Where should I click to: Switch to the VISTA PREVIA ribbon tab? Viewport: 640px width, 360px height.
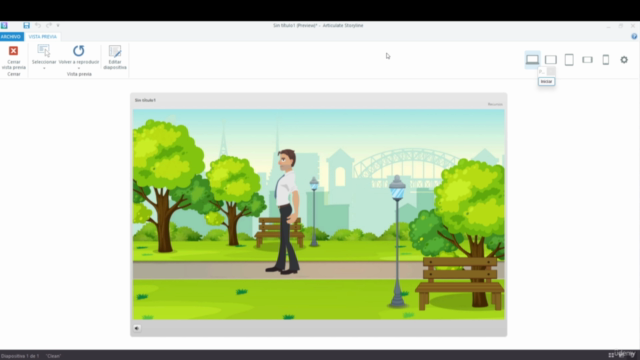pos(43,37)
